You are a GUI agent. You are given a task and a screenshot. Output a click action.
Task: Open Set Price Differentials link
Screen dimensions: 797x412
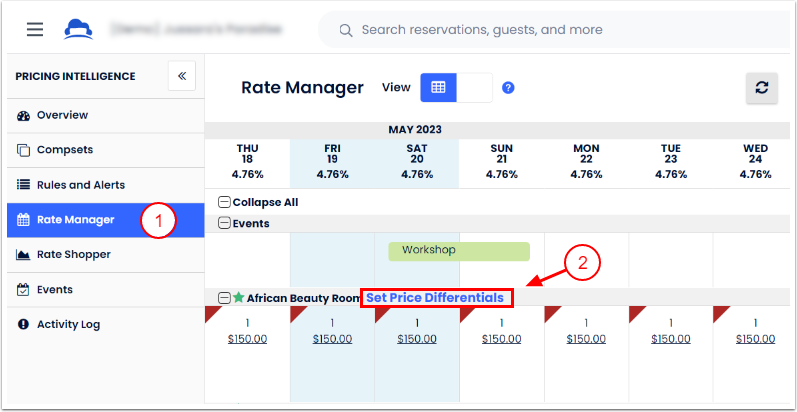[435, 298]
